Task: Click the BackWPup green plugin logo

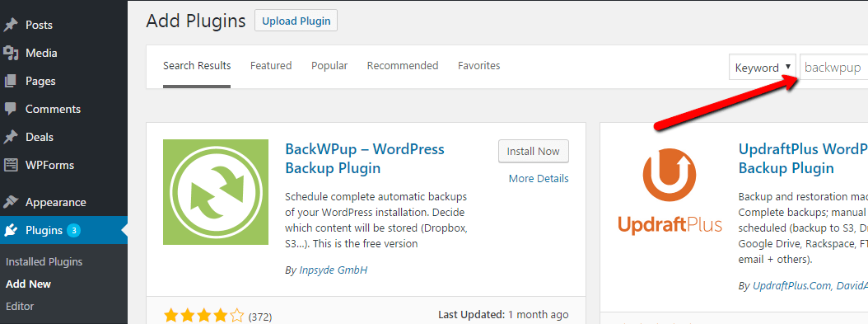Action: point(216,191)
